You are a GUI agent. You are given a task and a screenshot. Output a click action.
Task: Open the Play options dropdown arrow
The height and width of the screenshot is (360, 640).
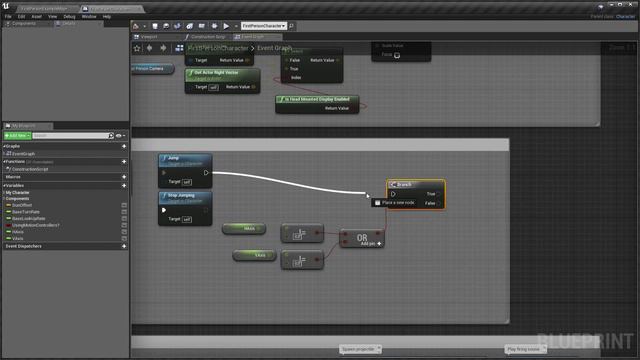[x=236, y=27]
